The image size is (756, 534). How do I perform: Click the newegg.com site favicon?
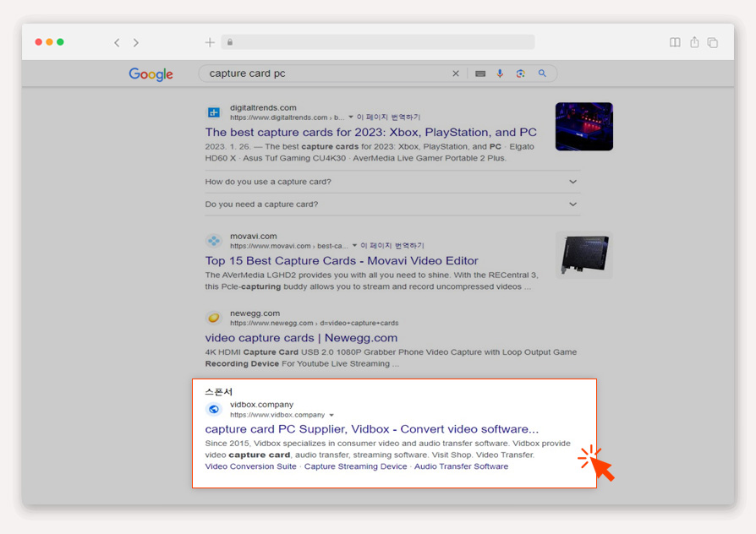[214, 318]
